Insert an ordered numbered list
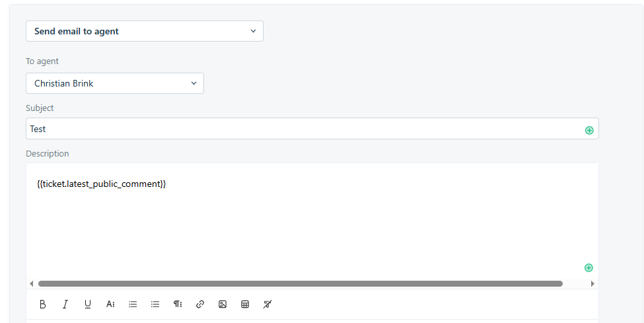 tap(133, 304)
